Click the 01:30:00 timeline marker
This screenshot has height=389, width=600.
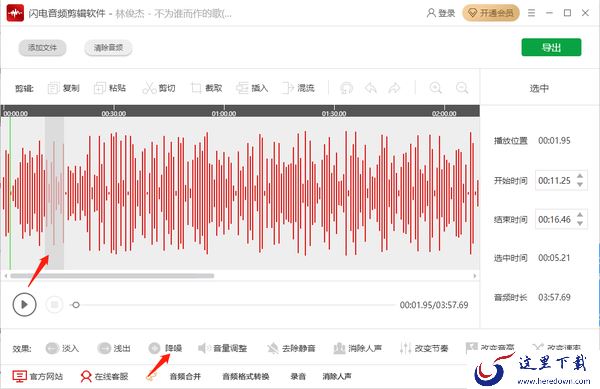tap(334, 113)
